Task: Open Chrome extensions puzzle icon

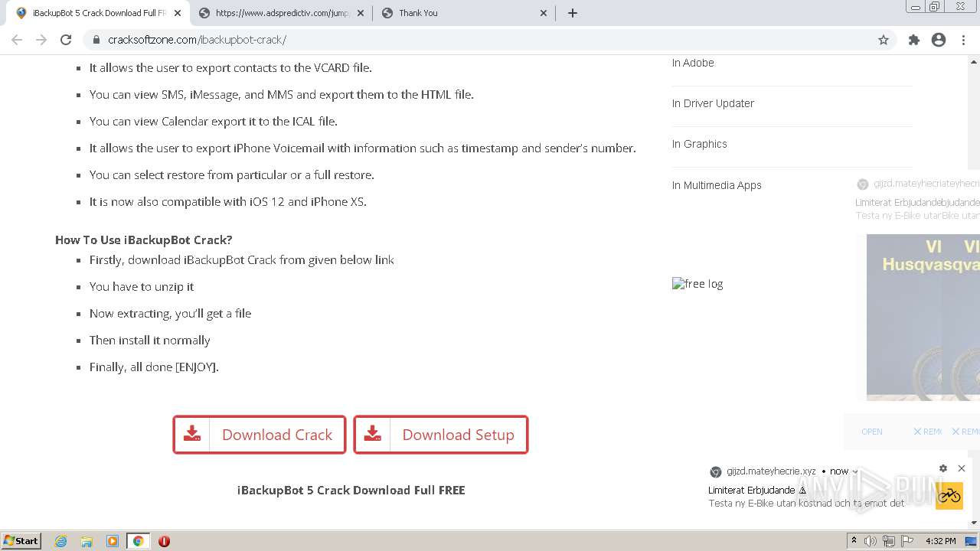Action: coord(914,40)
